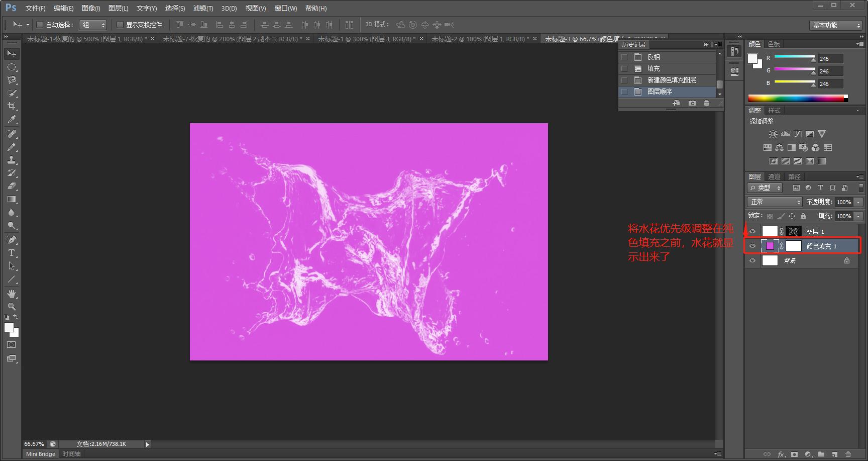Select the 反相 history state
This screenshot has width=868, height=461.
[x=654, y=57]
